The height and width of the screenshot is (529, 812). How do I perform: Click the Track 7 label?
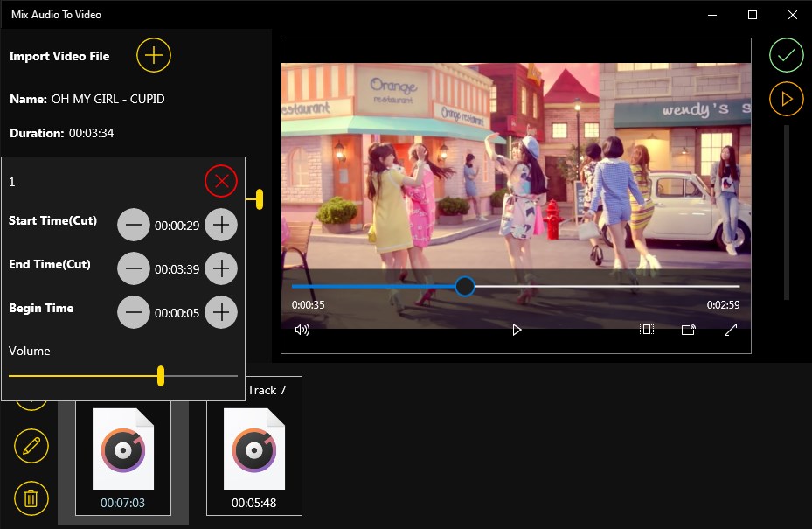click(x=267, y=390)
